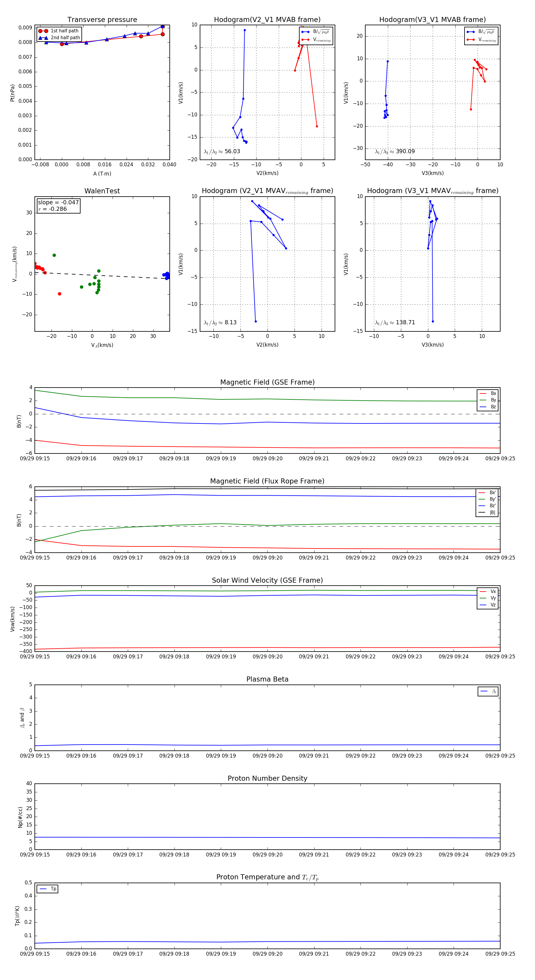Select B/sqrt(mu0 rho) legend in V3_V1 MVAB hodogram
The image size is (535, 980).
click(481, 32)
